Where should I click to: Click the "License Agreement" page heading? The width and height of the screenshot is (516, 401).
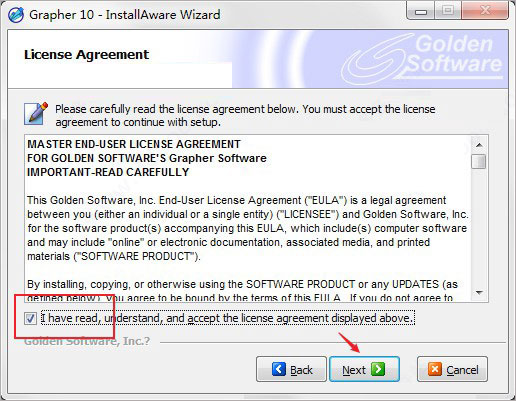click(87, 55)
